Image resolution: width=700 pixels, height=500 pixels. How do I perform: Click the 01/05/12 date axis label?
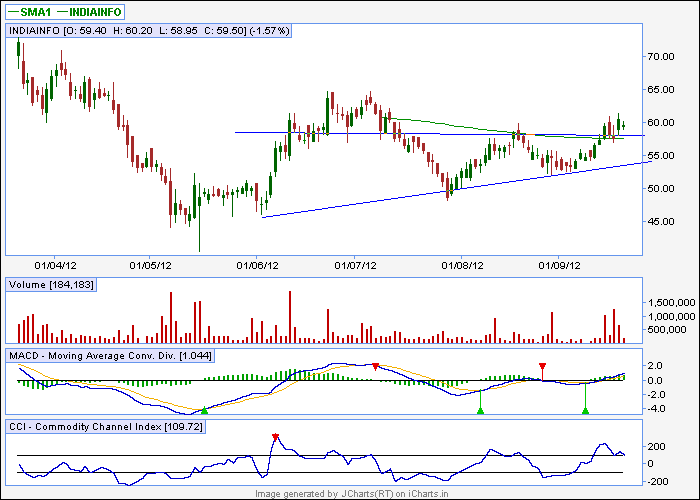pyautogui.click(x=150, y=266)
